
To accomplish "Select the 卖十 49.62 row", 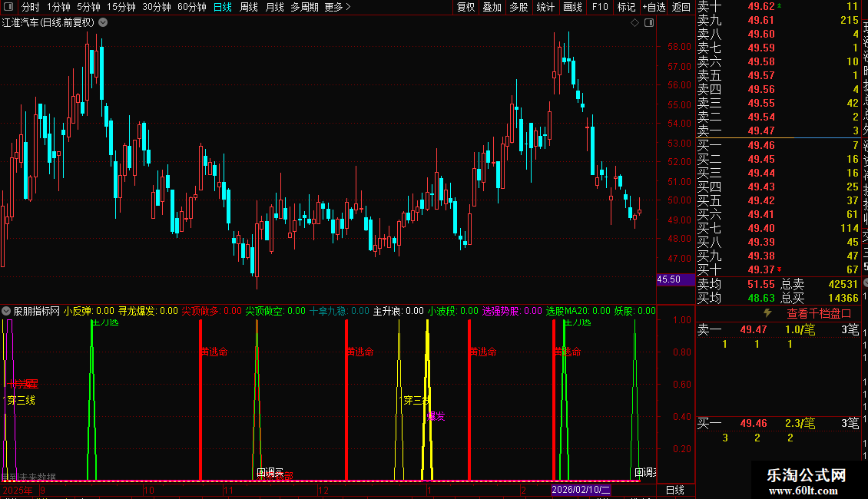I will click(778, 6).
